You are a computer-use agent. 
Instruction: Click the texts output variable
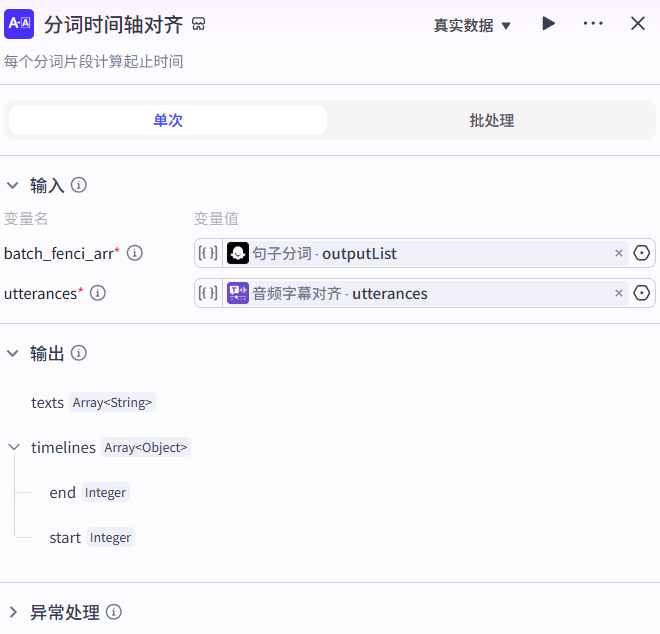coord(48,402)
